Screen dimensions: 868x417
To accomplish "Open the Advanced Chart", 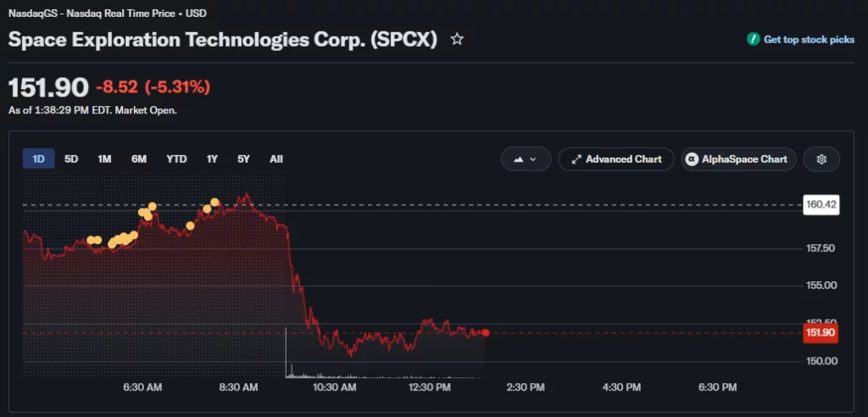I will coord(616,159).
